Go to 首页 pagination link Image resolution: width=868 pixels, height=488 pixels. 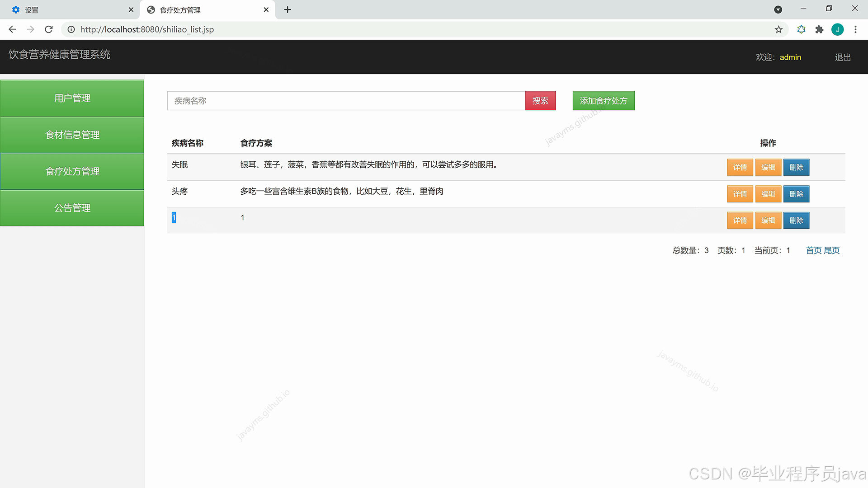[814, 250]
